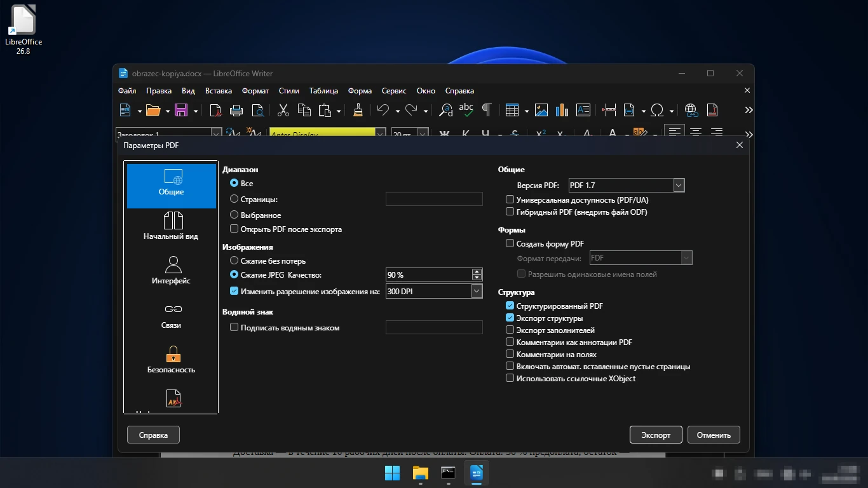
Task: Click the Отменить button
Action: pos(714,435)
